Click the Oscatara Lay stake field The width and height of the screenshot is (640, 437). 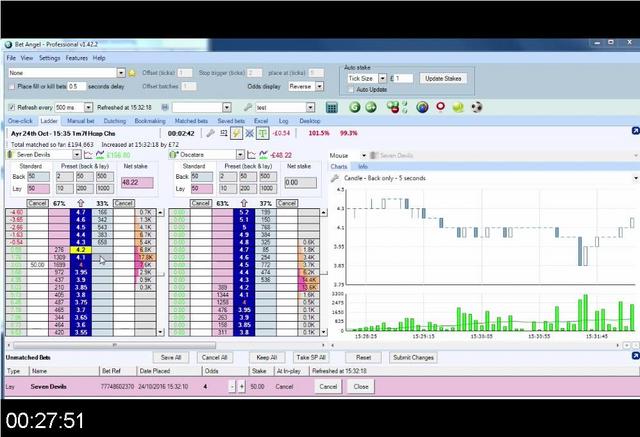(x=202, y=189)
